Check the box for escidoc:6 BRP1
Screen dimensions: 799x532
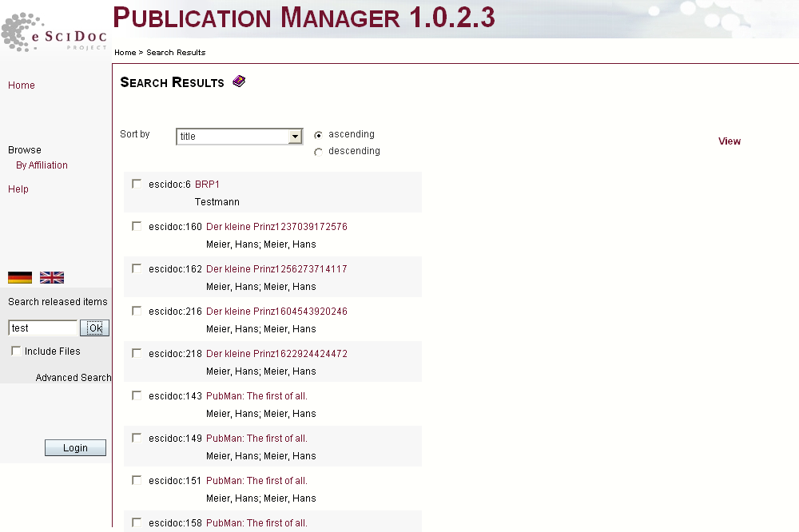click(137, 184)
